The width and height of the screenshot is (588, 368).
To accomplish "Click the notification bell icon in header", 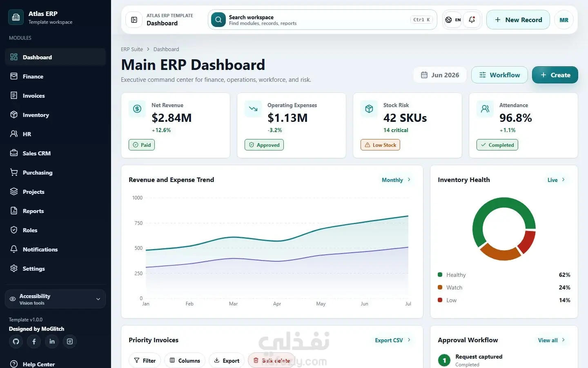I will (x=472, y=20).
